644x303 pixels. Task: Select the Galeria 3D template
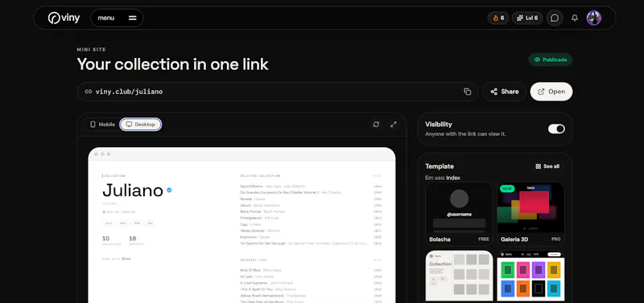pos(530,214)
